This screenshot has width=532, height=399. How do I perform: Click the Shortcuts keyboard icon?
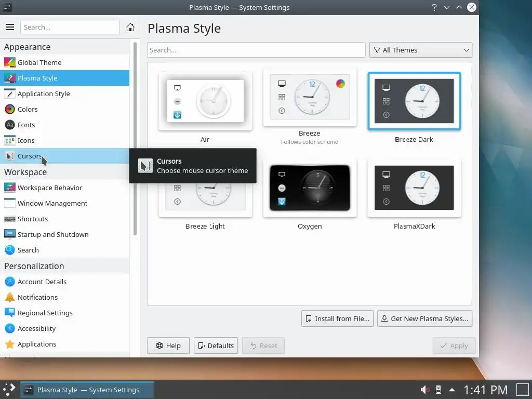(x=10, y=219)
